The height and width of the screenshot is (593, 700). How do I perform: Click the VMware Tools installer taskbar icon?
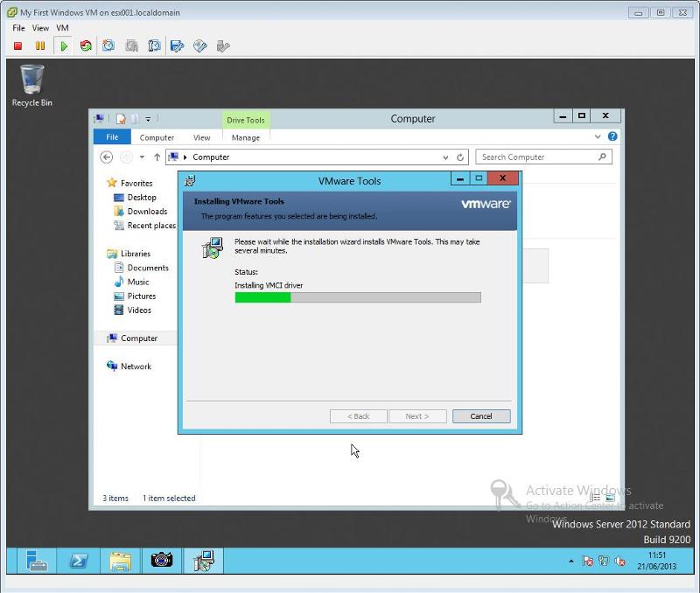[x=204, y=561]
